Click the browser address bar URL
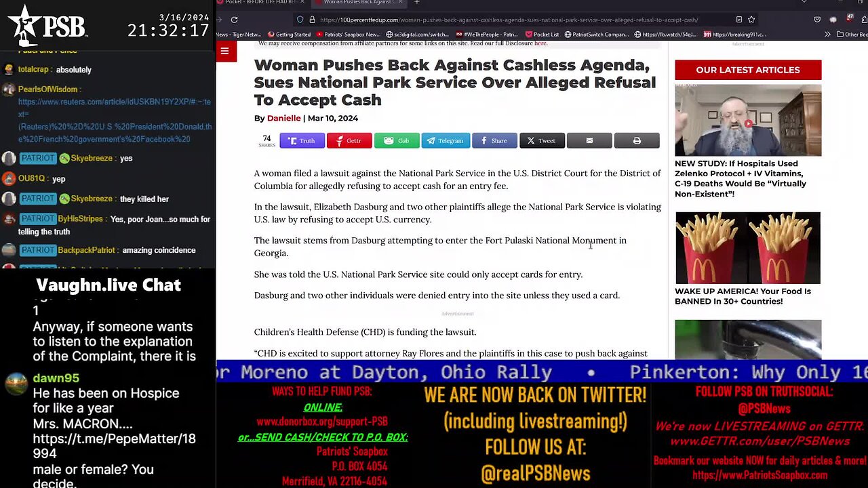868x488 pixels. click(x=509, y=20)
